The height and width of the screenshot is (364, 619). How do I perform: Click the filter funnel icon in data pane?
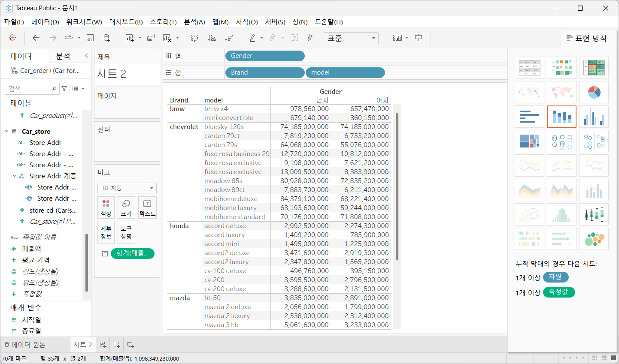(x=64, y=89)
